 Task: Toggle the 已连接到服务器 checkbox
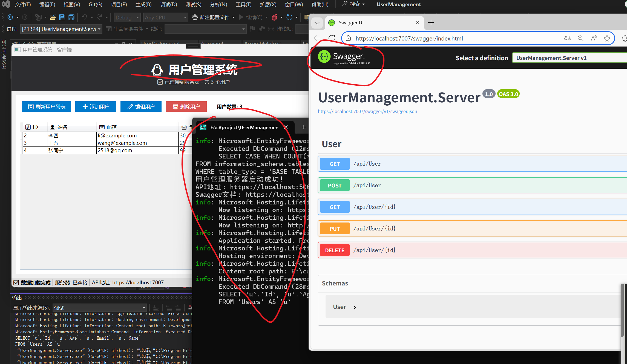click(160, 82)
